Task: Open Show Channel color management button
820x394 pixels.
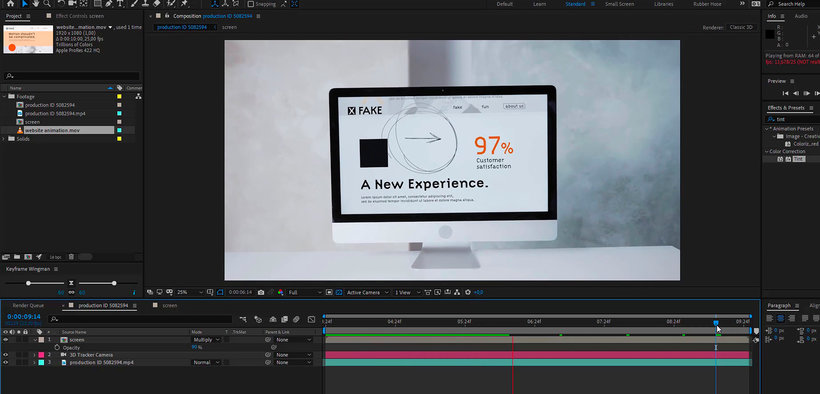Action: pos(280,292)
